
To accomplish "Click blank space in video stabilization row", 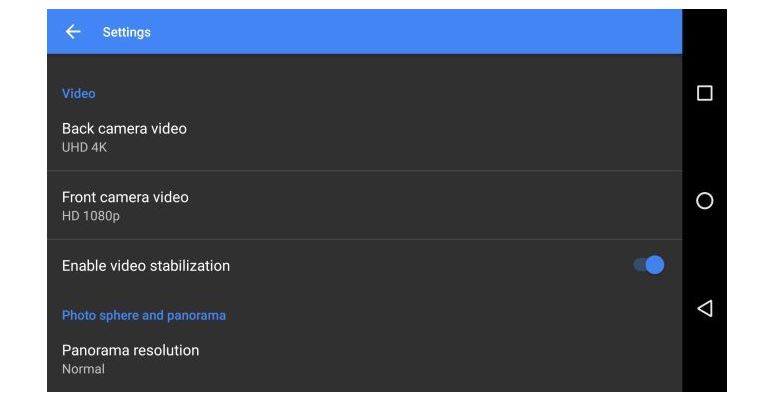I will [x=420, y=266].
